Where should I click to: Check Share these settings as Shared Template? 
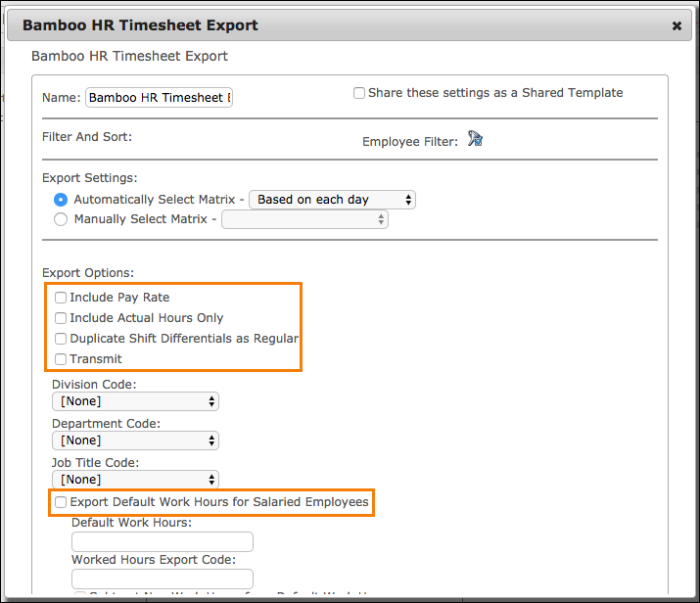pyautogui.click(x=359, y=93)
